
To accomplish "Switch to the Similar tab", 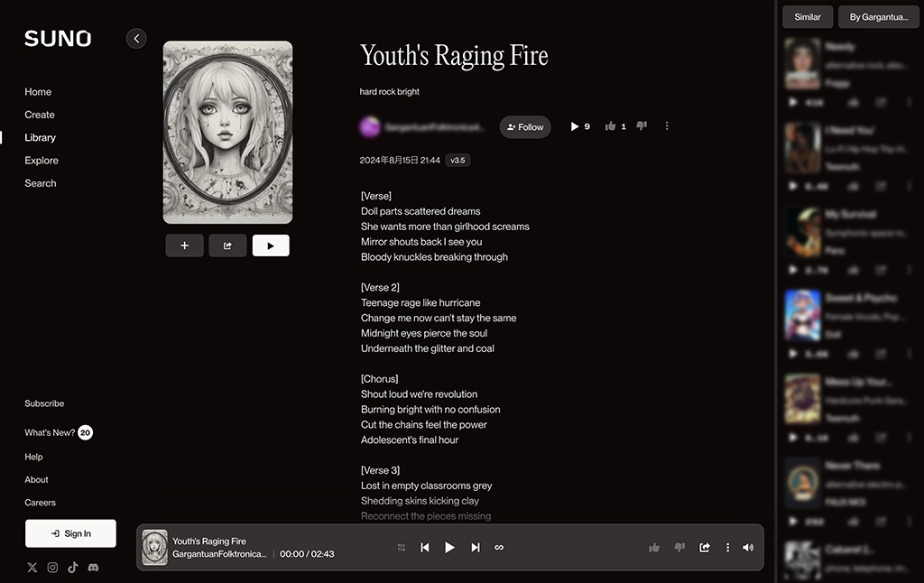I will coord(808,17).
